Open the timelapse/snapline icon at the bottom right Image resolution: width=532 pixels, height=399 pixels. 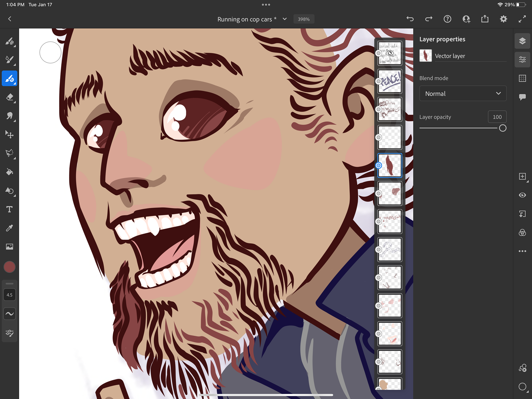pos(522,368)
